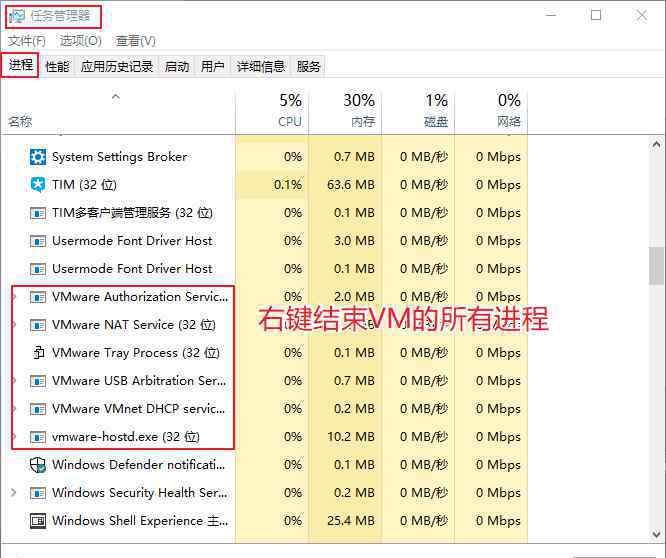Sort by the 内存 column header

[345, 112]
